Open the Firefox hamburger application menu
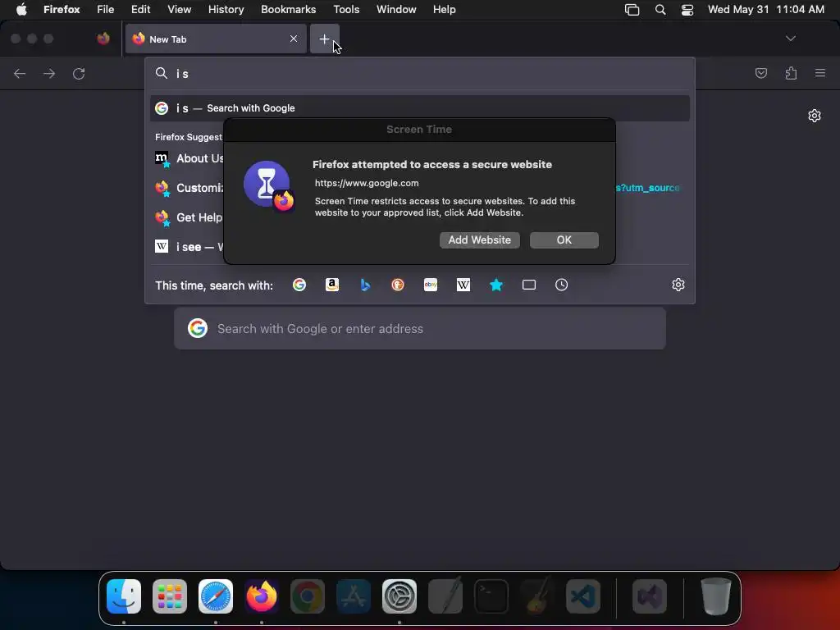Screen dimensions: 840x630 [820, 73]
